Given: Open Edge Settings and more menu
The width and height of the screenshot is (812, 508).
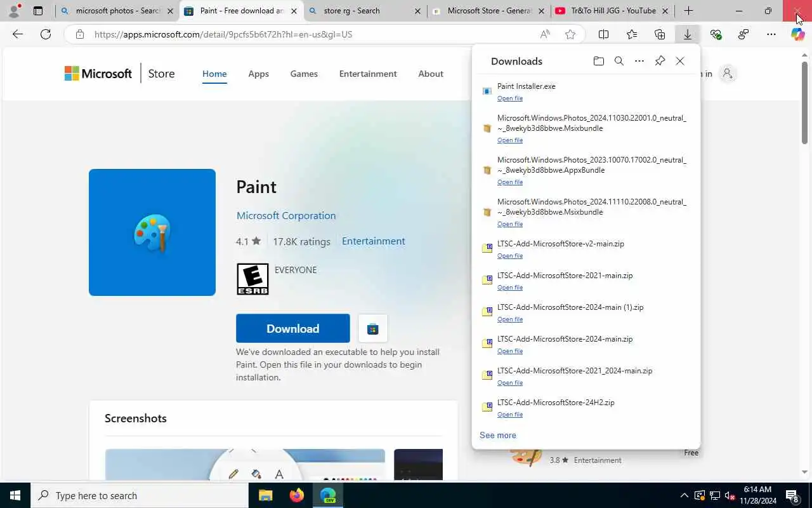Looking at the screenshot, I should pyautogui.click(x=771, y=34).
